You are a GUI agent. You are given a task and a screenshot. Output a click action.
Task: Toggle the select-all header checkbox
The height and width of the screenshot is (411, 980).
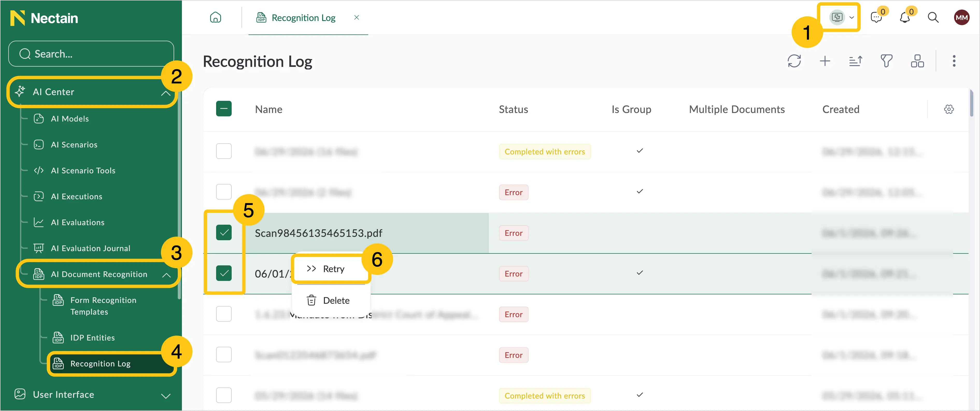tap(224, 109)
